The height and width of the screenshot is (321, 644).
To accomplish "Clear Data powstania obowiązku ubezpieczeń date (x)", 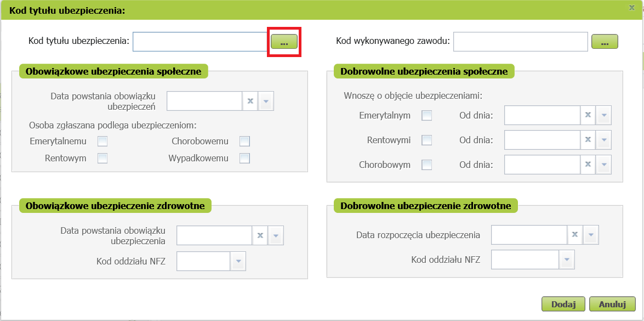I will pyautogui.click(x=250, y=101).
